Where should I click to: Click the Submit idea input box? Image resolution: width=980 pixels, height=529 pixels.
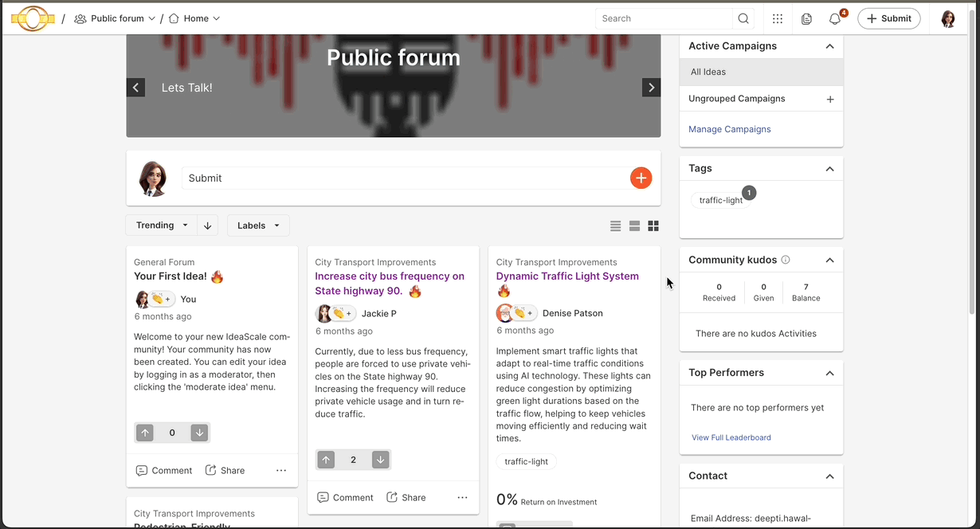click(x=406, y=178)
